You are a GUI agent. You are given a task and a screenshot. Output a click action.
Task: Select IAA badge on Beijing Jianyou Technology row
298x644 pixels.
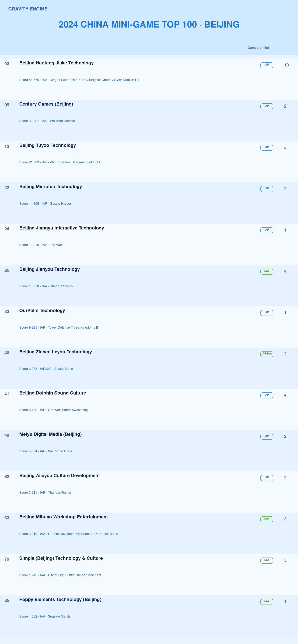267,272
